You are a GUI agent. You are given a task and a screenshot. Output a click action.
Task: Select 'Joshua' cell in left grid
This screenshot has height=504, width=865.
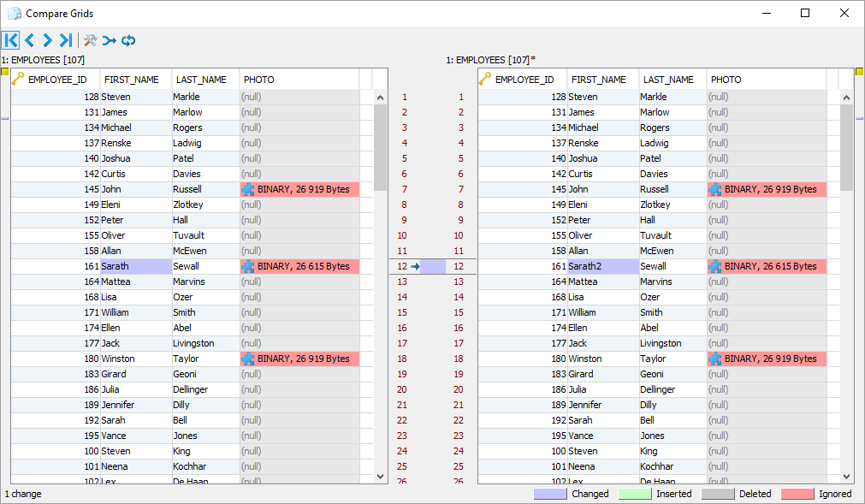pos(136,158)
